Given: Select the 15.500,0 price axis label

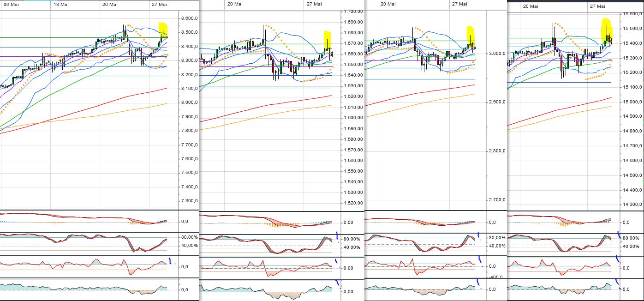Looking at the screenshot, I should [632, 29].
